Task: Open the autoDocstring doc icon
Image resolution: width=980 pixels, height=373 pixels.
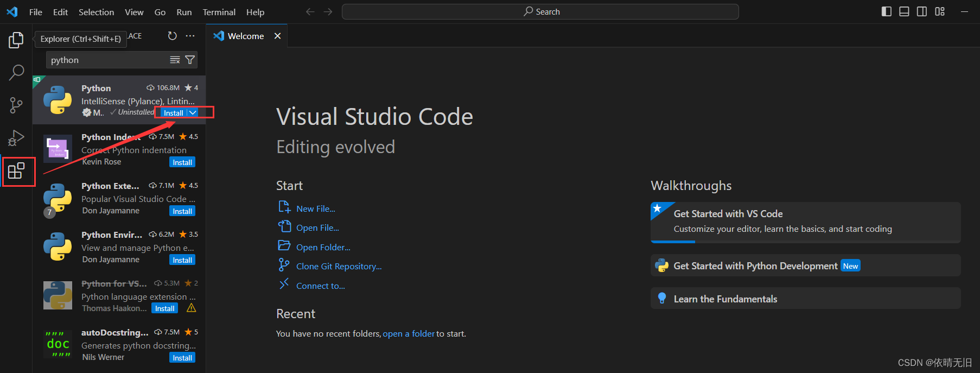Action: click(58, 344)
